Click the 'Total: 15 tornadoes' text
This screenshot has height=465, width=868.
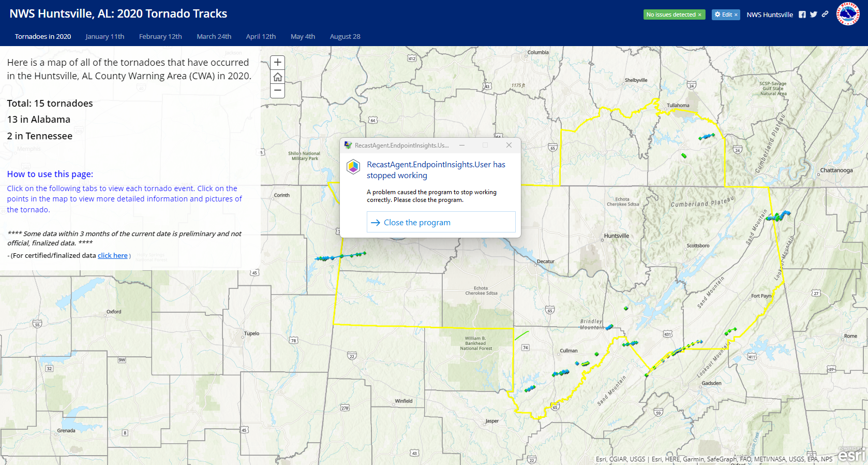click(50, 104)
